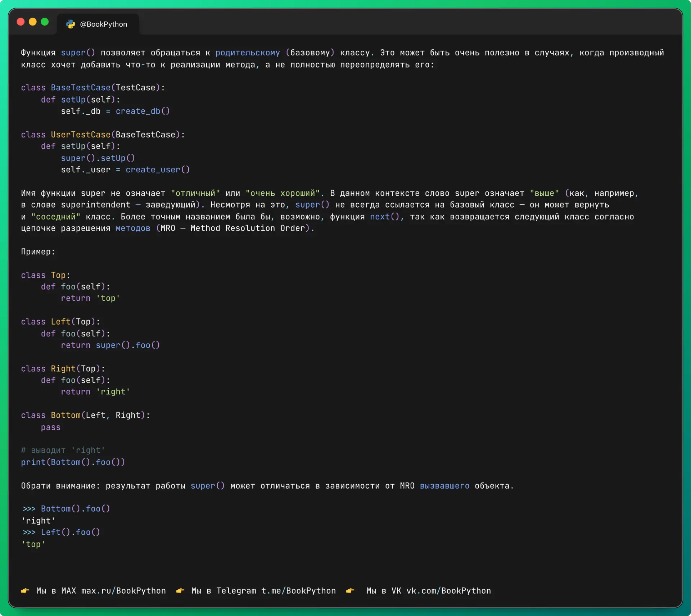The width and height of the screenshot is (691, 616).
Task: Click 'def setUp(self):' under UserTestCase
Action: [81, 146]
